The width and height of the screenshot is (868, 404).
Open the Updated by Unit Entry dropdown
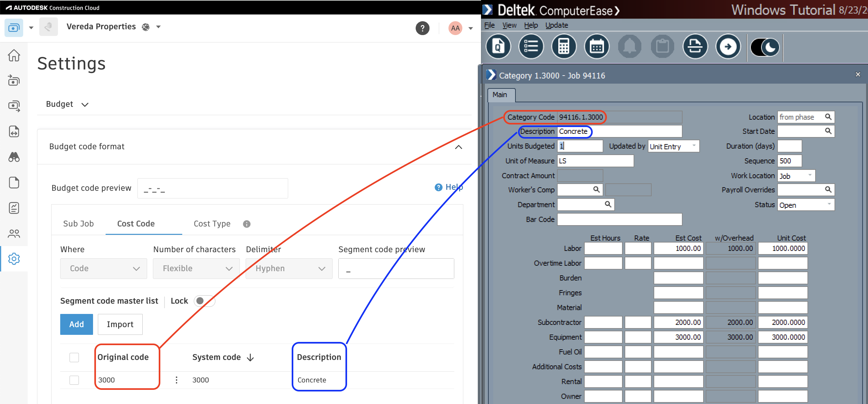pyautogui.click(x=673, y=146)
